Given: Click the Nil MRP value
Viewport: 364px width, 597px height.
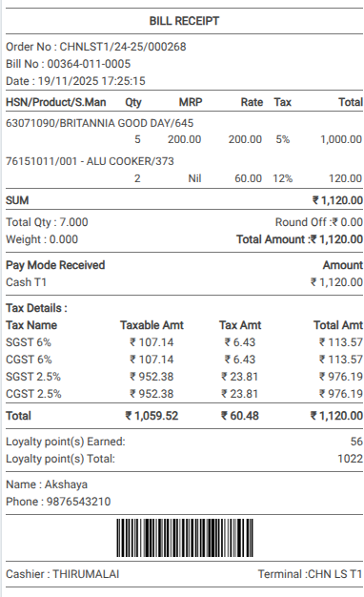Looking at the screenshot, I should pos(194,178).
